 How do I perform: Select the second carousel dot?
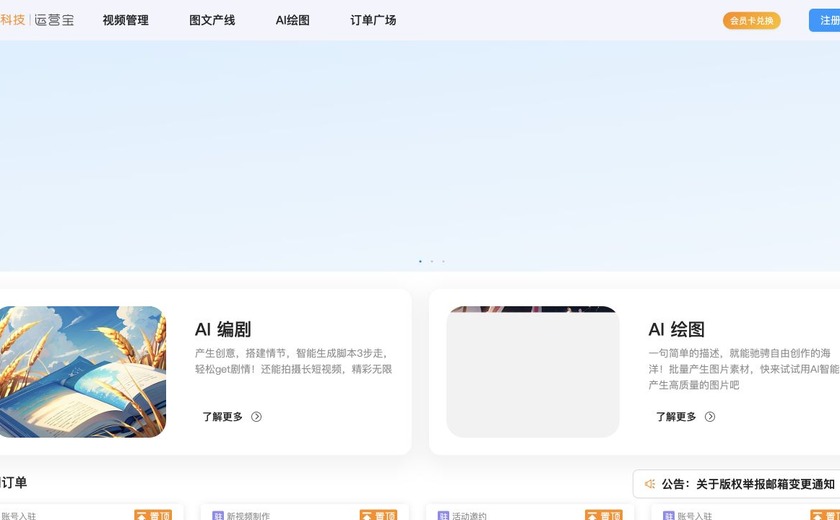coord(432,261)
